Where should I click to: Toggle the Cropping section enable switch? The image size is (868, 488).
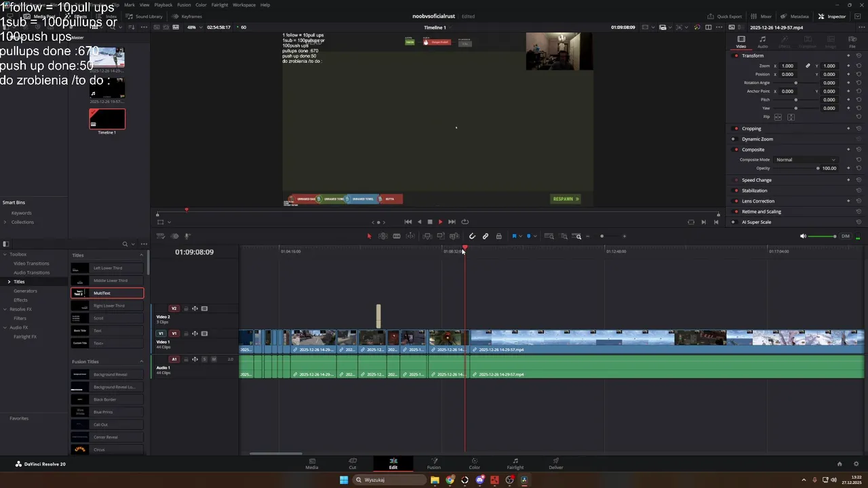tap(736, 128)
